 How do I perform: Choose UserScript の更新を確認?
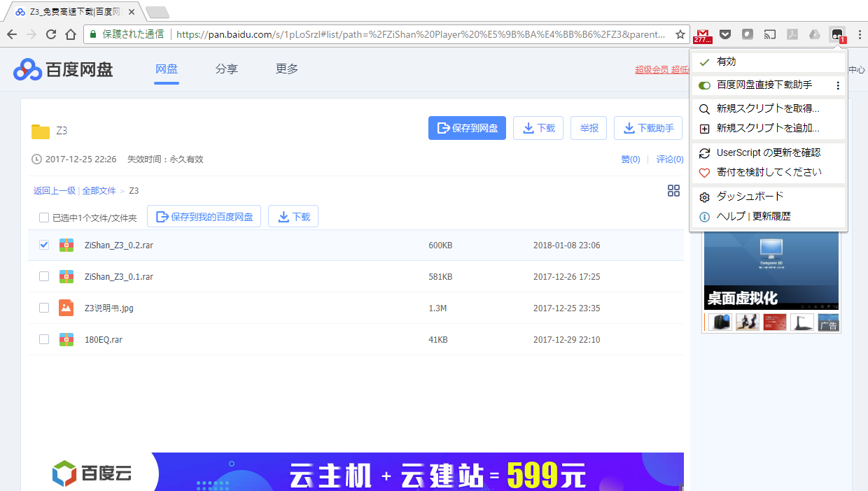(768, 152)
